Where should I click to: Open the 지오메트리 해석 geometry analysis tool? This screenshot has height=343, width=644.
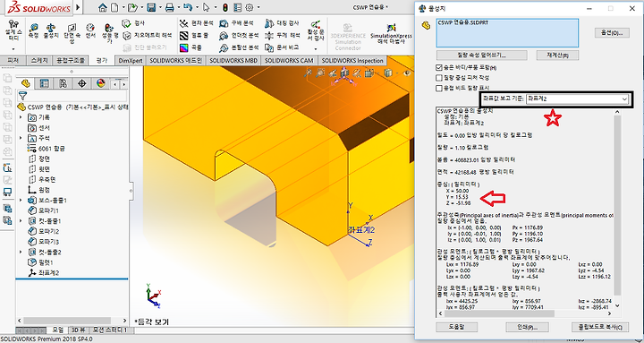tap(148, 35)
